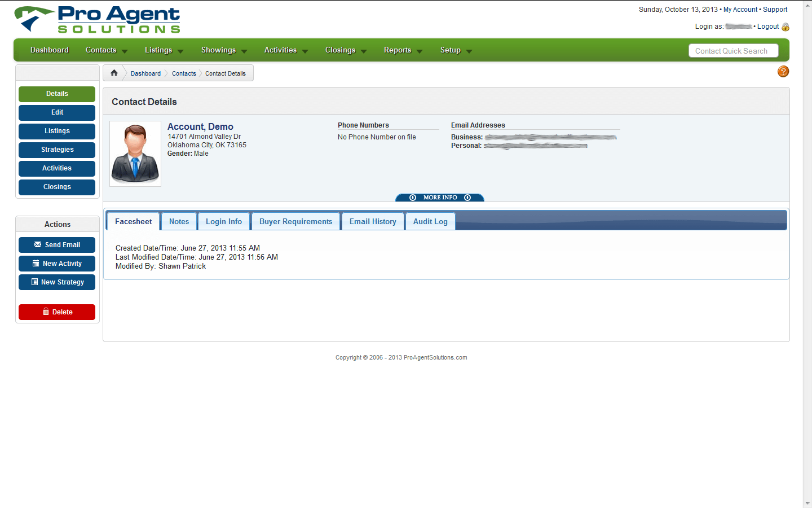Click the home icon in breadcrumb

tap(114, 73)
